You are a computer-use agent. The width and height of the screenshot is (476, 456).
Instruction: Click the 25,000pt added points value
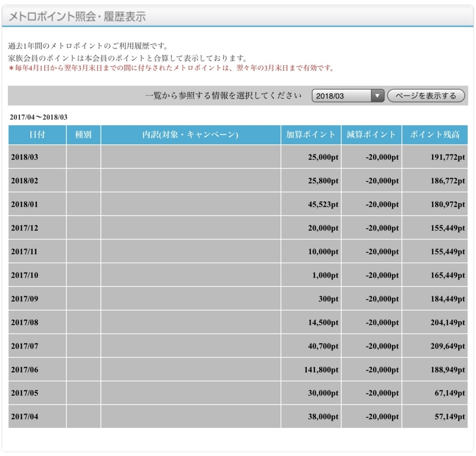tap(323, 157)
